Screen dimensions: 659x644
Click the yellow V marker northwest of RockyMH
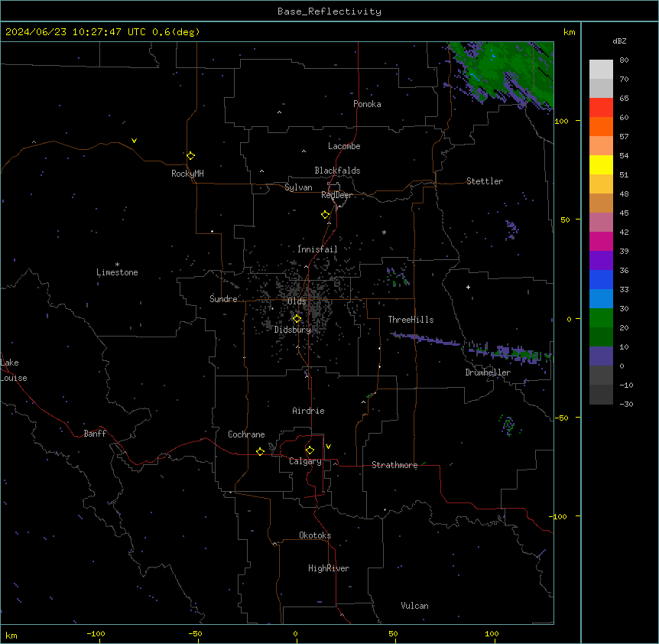[x=134, y=141]
